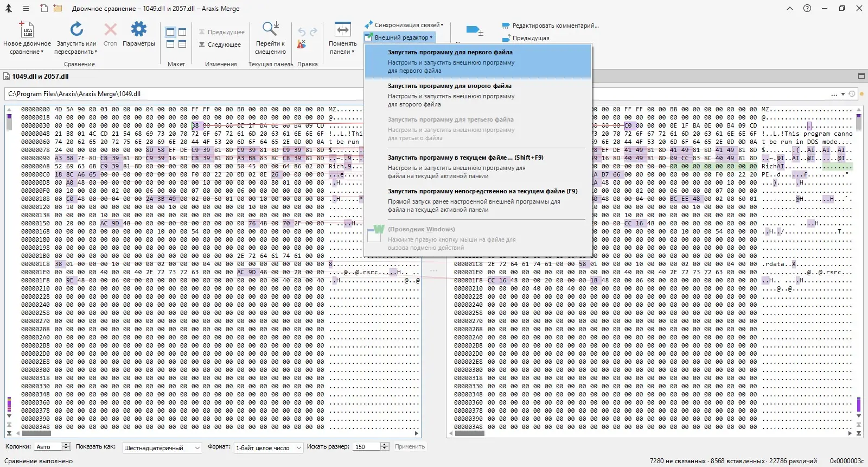868x467 pixels.
Task: Click the file icon on 1049.dll tab
Action: [7, 77]
